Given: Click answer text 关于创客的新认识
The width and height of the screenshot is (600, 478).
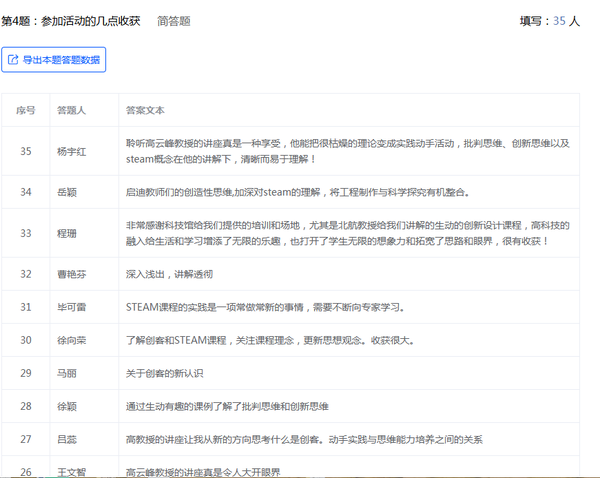Looking at the screenshot, I should point(165,373).
